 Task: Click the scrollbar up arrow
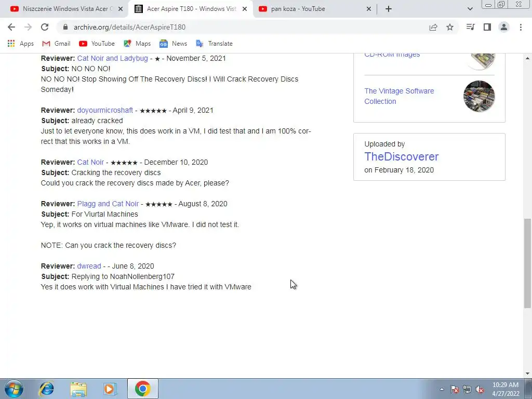coord(527,58)
